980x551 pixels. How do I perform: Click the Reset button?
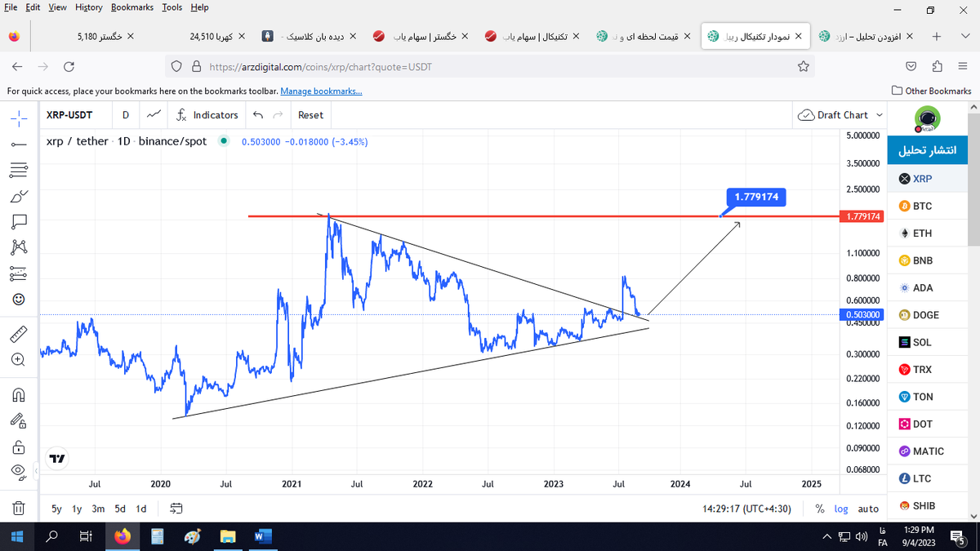pyautogui.click(x=310, y=115)
